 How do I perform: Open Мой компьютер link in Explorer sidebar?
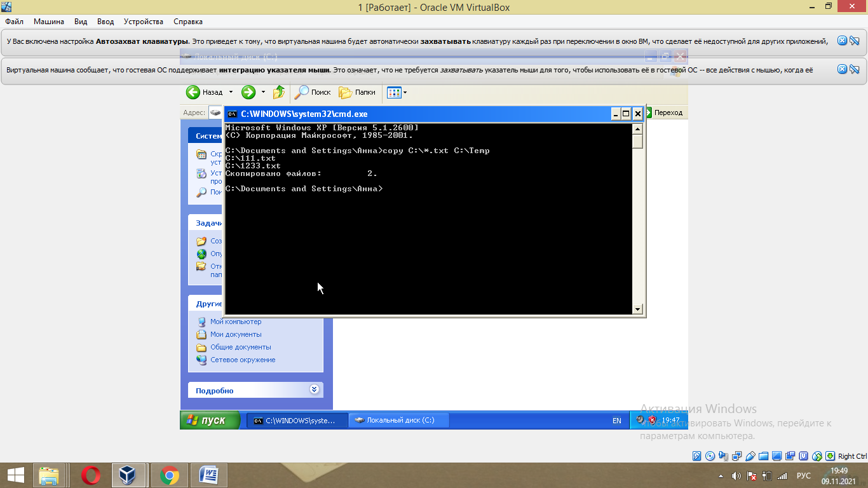click(236, 322)
